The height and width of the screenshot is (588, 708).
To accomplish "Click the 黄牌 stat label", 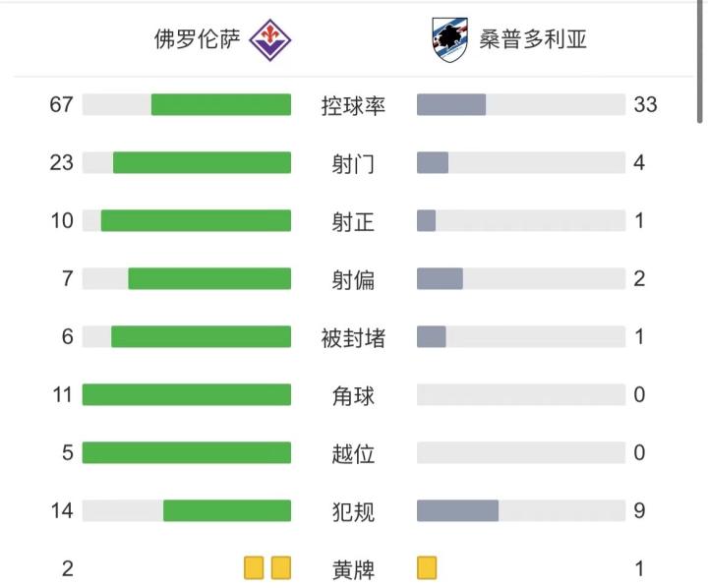I will pos(354,569).
